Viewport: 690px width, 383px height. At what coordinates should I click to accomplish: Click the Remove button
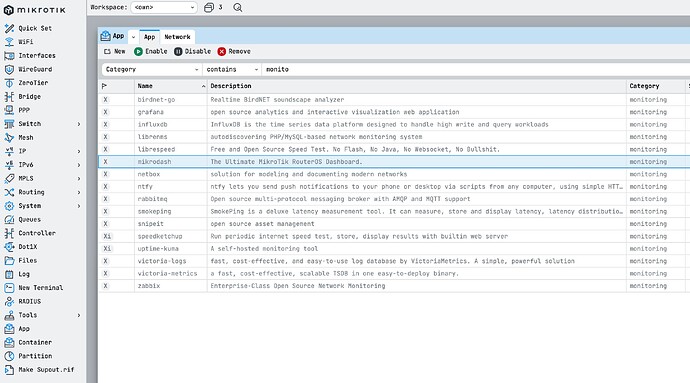click(x=234, y=52)
